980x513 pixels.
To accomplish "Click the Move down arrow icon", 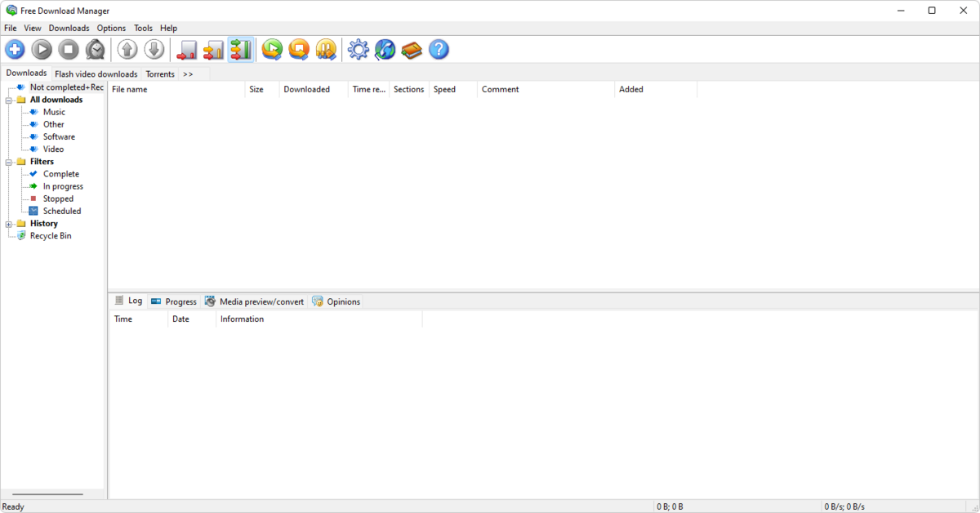I will [x=154, y=50].
